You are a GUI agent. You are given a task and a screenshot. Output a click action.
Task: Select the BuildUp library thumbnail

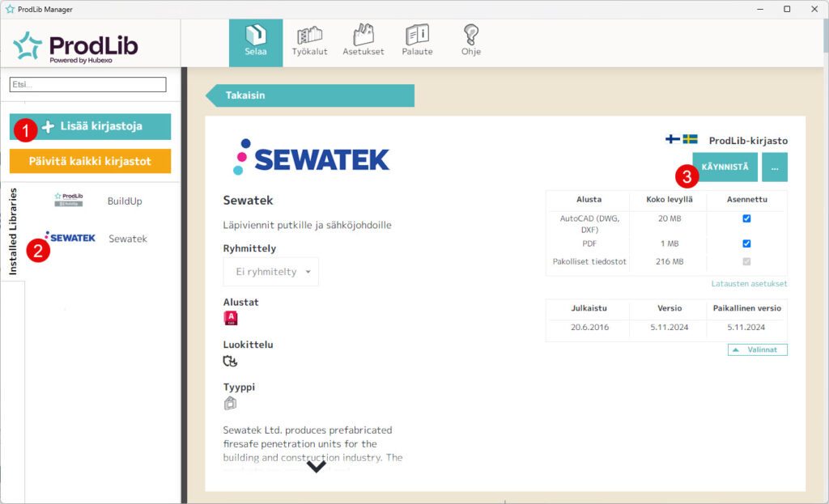69,201
